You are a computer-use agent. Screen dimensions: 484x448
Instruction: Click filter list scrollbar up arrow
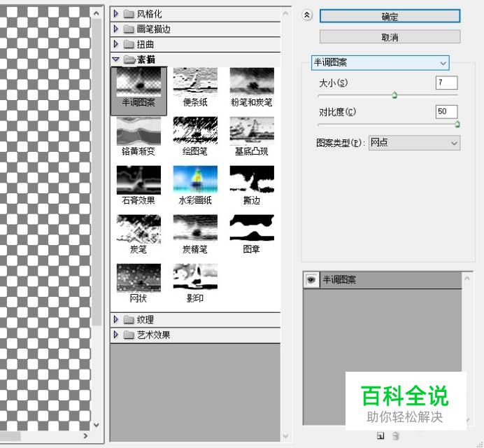pos(285,13)
